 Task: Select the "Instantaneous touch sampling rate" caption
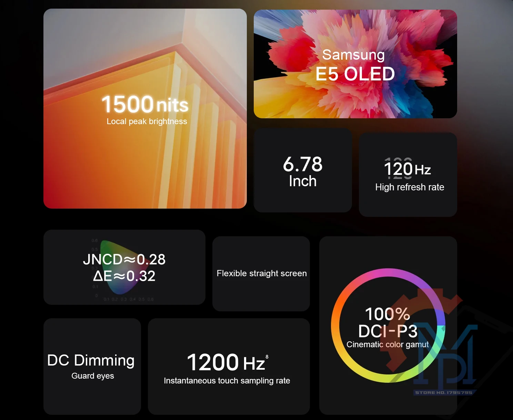click(227, 381)
